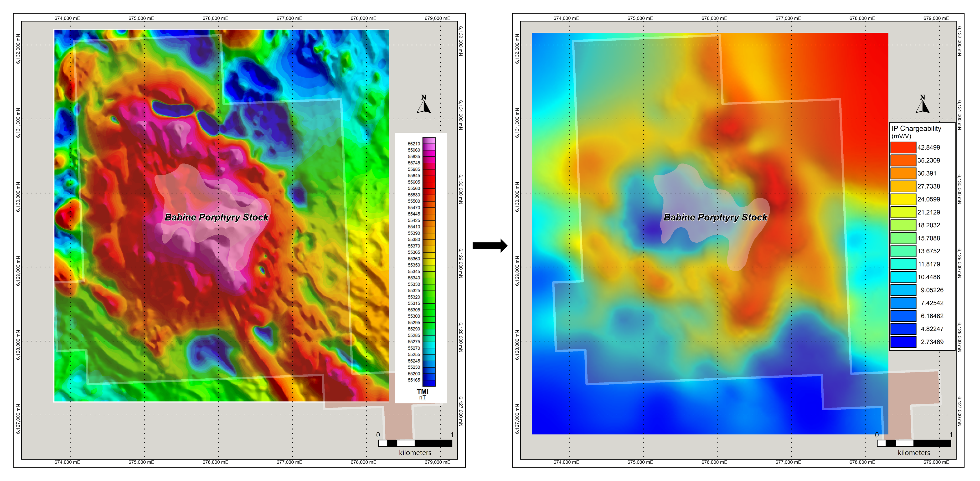Click the yellow 24.0599 legend swatch
This screenshot has width=980, height=481.
tap(903, 199)
